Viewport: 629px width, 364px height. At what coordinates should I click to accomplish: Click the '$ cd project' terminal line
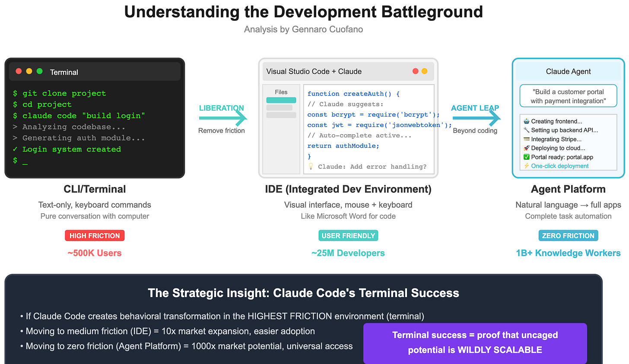point(42,104)
